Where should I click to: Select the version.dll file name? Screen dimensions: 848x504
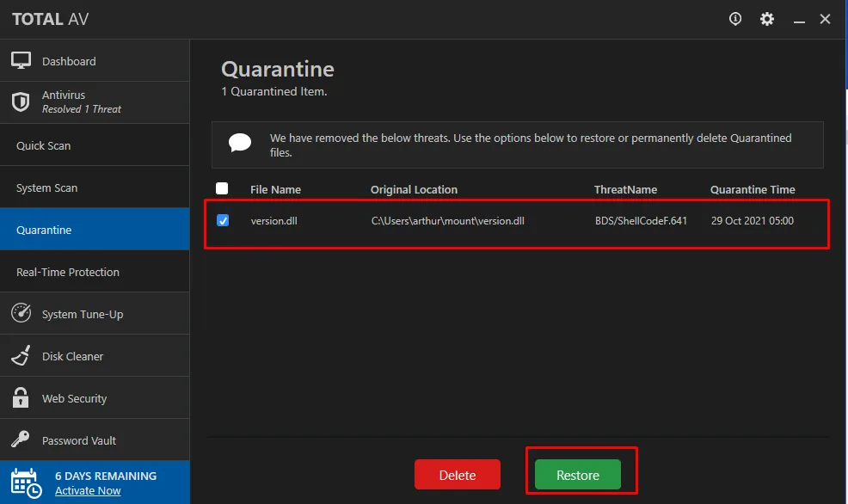coord(273,221)
